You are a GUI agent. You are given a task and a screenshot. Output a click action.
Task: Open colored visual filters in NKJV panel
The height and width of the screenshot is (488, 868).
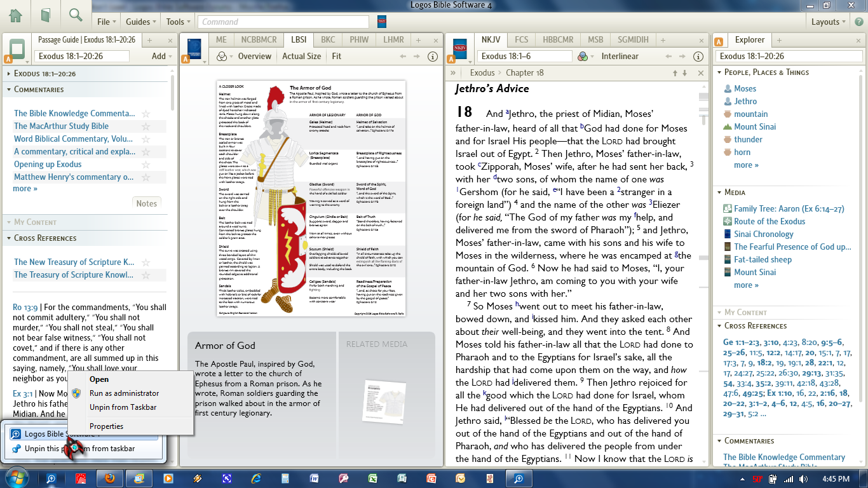pyautogui.click(x=585, y=57)
